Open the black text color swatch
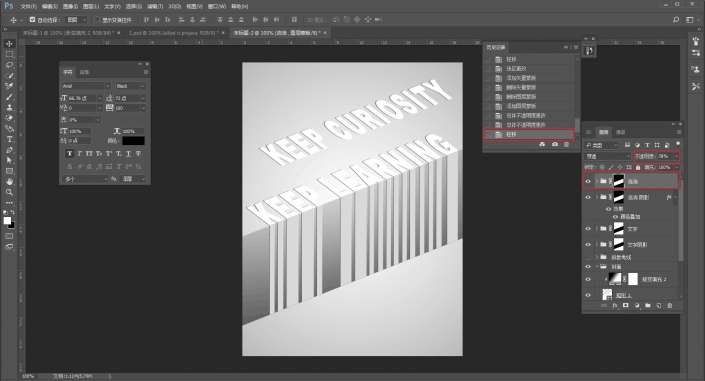705x381 pixels. [x=134, y=141]
